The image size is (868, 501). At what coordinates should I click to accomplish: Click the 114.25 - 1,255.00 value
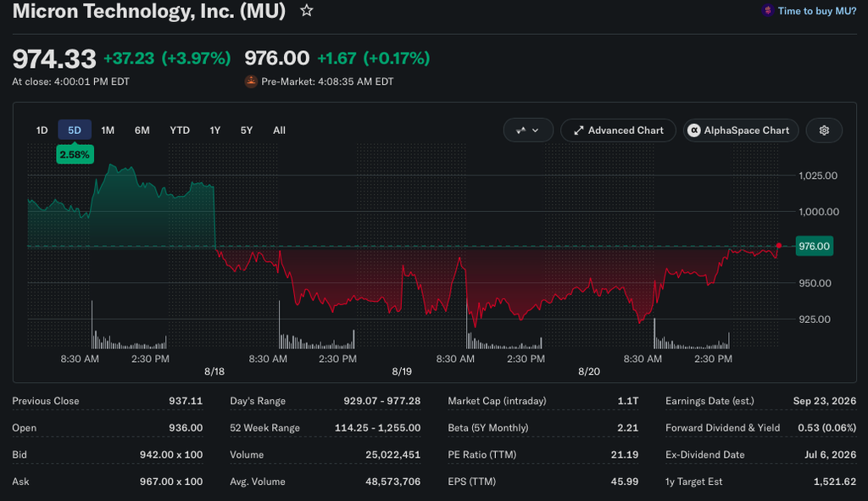pyautogui.click(x=377, y=428)
